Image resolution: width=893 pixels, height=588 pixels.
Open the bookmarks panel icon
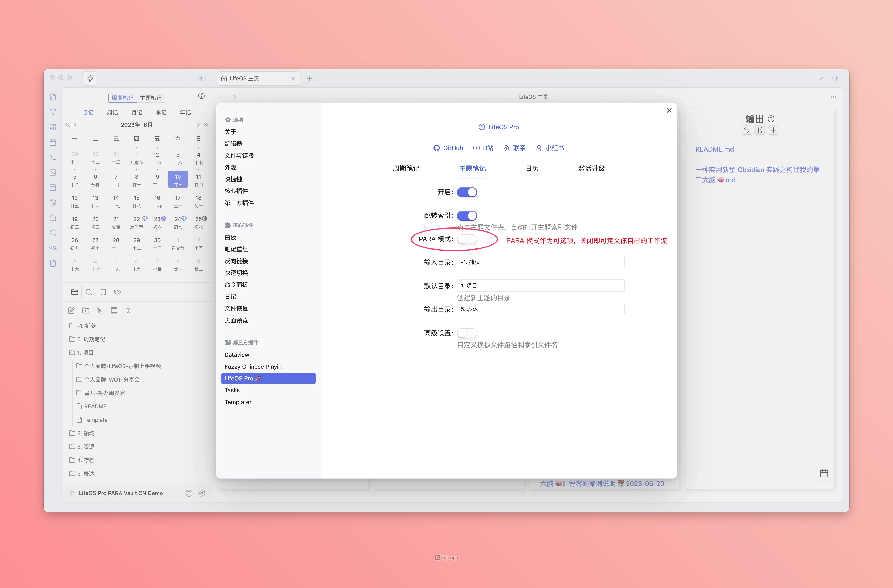point(103,292)
